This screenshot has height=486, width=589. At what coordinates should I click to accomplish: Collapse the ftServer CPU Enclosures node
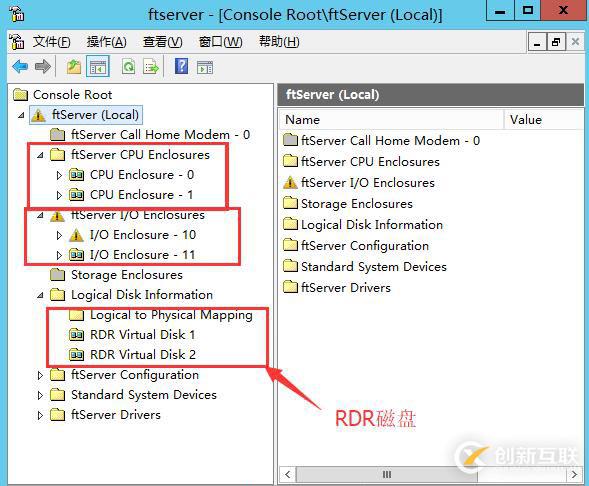tap(40, 155)
